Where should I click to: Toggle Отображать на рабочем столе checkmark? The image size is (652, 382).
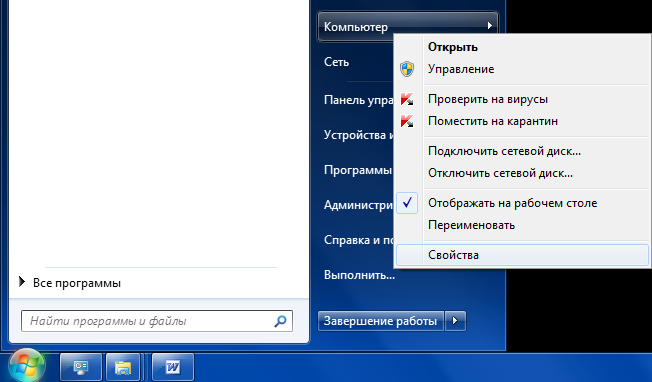coord(407,203)
